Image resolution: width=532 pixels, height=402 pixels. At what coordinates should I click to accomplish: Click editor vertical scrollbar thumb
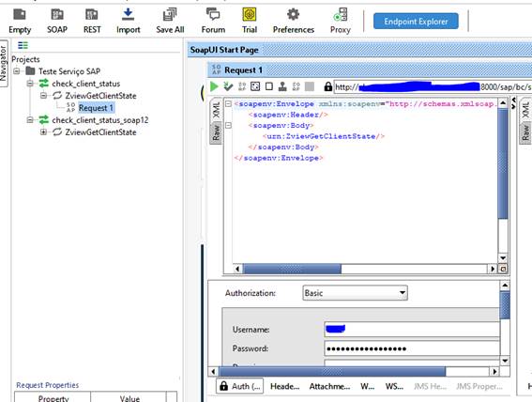(503, 163)
